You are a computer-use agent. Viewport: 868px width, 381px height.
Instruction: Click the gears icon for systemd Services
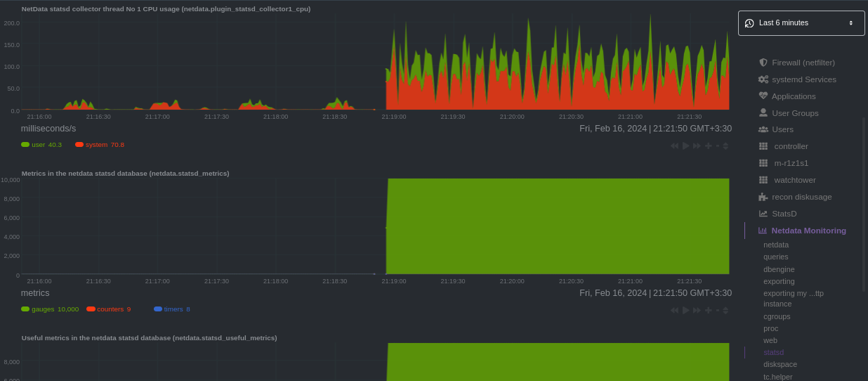pyautogui.click(x=763, y=79)
